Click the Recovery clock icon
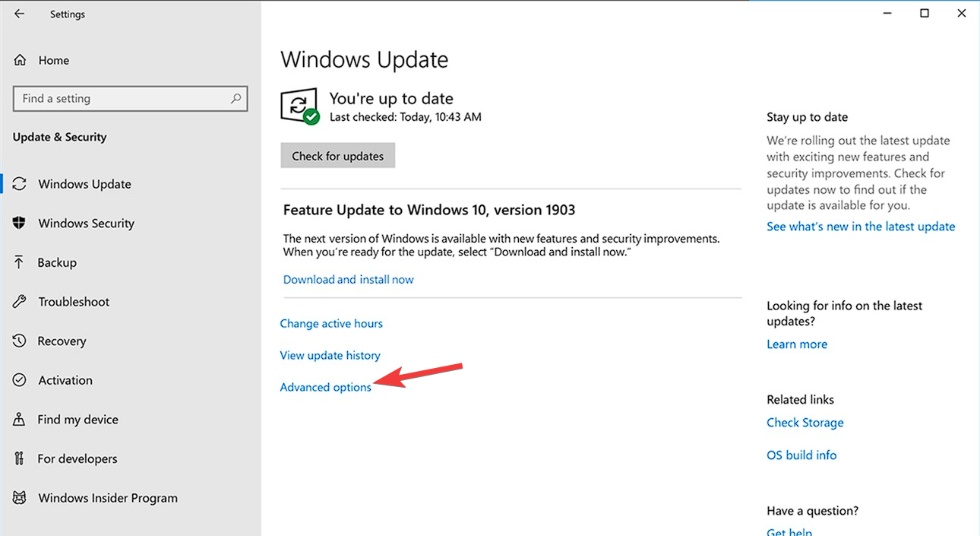Image resolution: width=980 pixels, height=536 pixels. point(20,341)
